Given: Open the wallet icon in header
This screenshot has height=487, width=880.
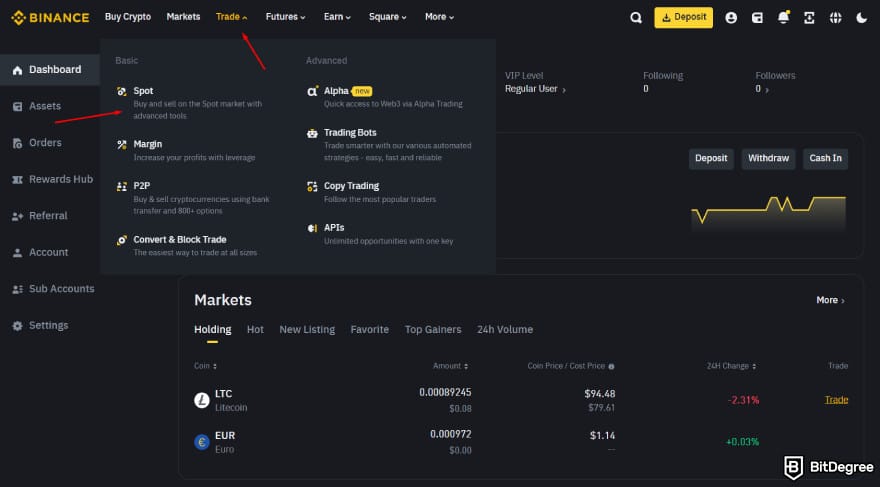Looking at the screenshot, I should (757, 18).
